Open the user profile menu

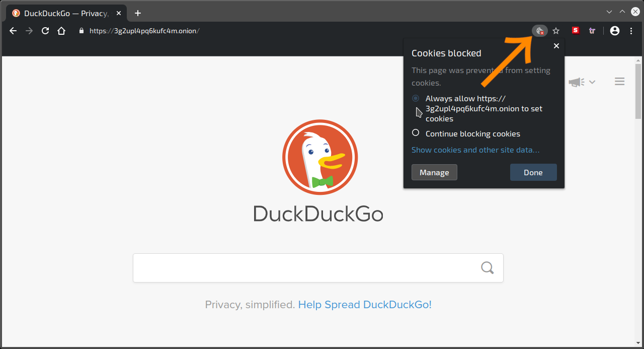pos(615,31)
